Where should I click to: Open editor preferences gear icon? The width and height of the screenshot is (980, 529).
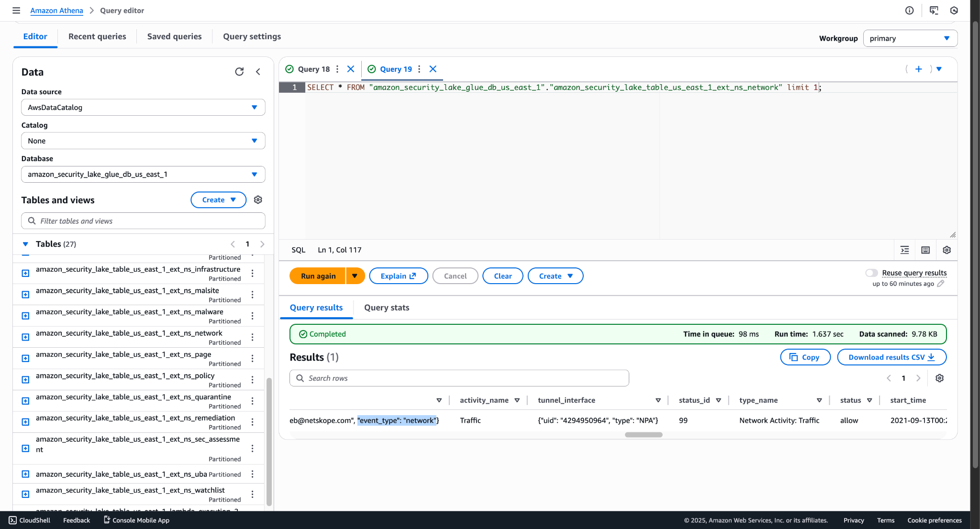947,250
